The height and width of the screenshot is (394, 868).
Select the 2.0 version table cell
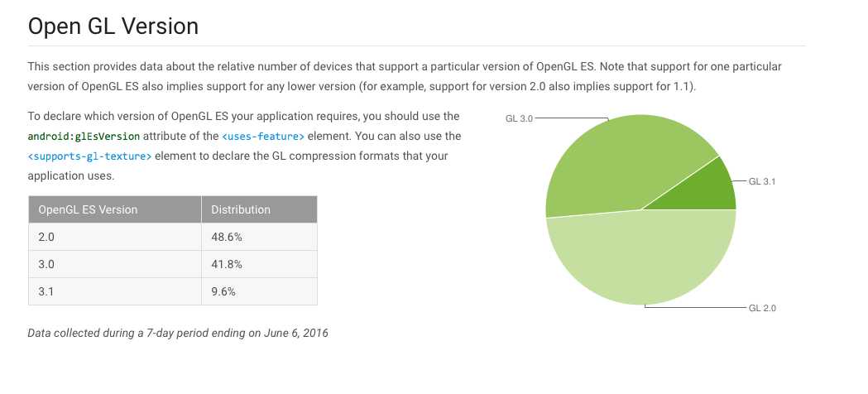114,237
